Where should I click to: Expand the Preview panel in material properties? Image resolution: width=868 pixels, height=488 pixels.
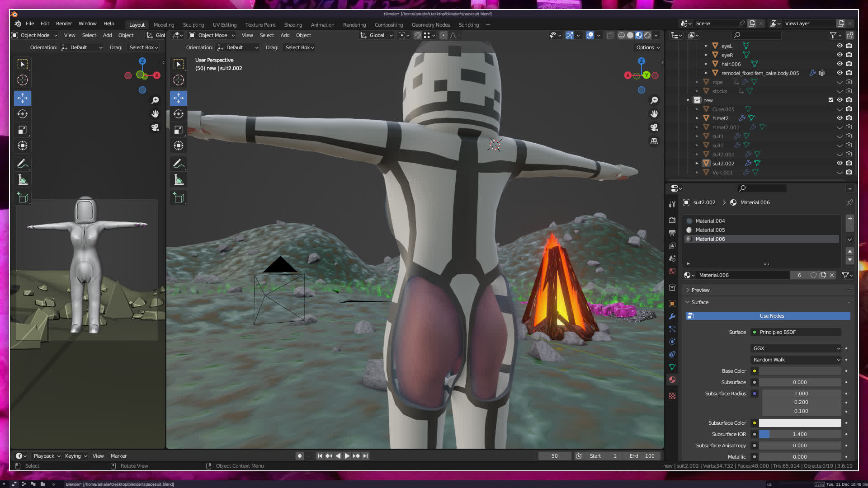click(x=700, y=290)
